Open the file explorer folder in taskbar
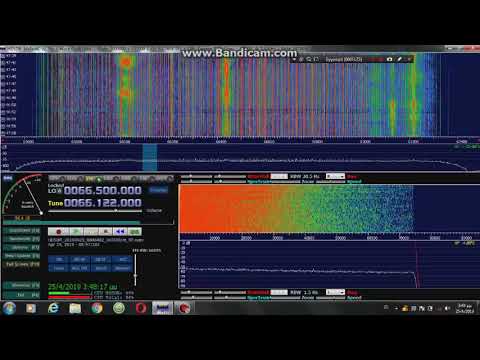Image resolution: width=480 pixels, height=360 pixels. [x=75, y=308]
